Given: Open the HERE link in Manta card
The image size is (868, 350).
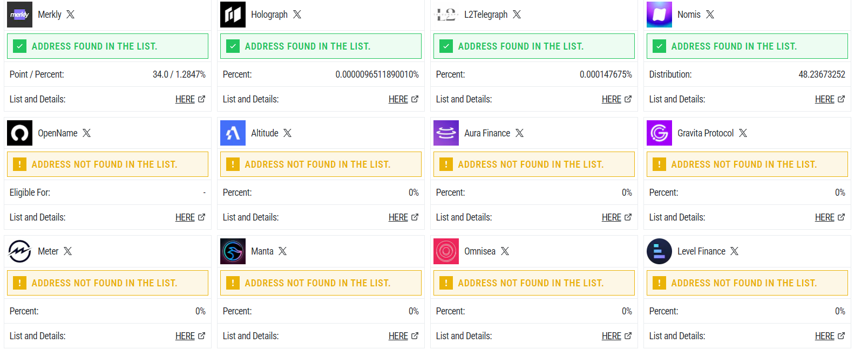Looking at the screenshot, I should pyautogui.click(x=403, y=336).
